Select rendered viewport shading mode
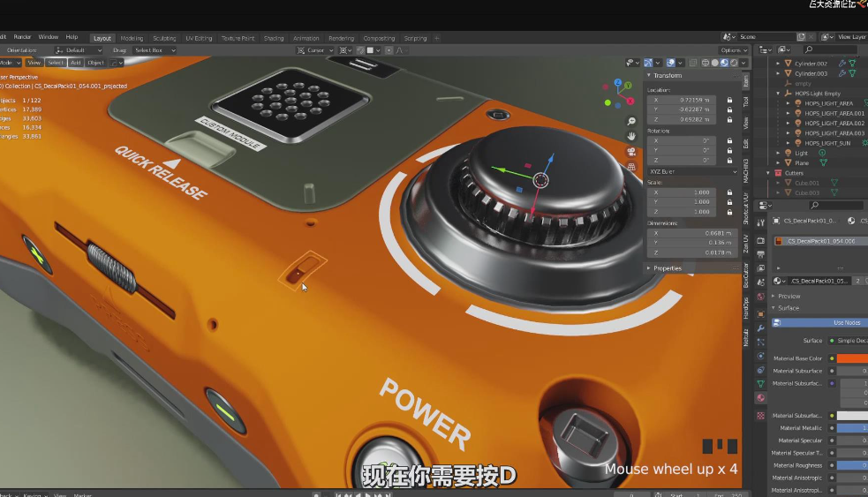Viewport: 868px width, 497px height. coord(734,63)
